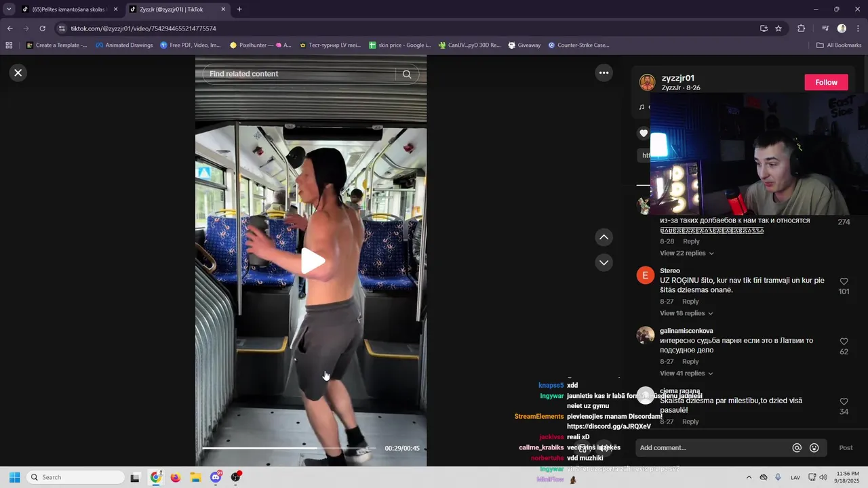Click the microphone tray icon
Viewport: 868px width, 488px height.
pos(778,477)
